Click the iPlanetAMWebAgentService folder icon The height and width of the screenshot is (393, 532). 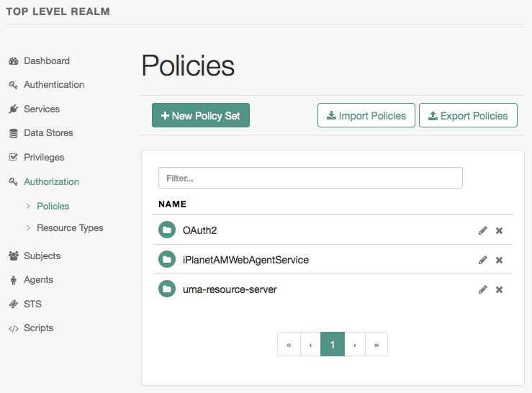point(167,260)
